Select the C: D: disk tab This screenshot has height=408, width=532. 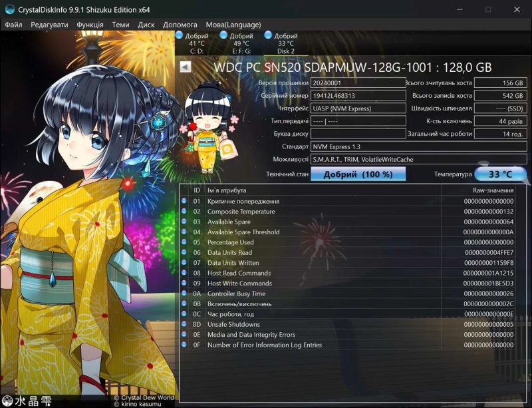tap(197, 43)
